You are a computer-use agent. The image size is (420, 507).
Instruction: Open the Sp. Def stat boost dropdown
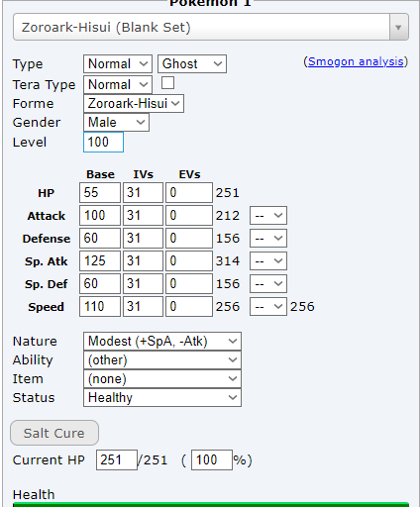pos(268,284)
